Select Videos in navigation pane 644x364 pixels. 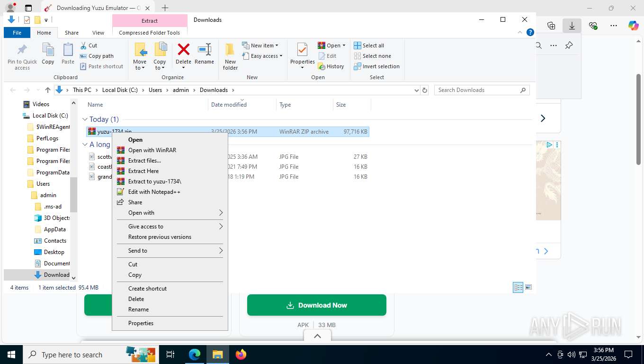[x=41, y=104]
